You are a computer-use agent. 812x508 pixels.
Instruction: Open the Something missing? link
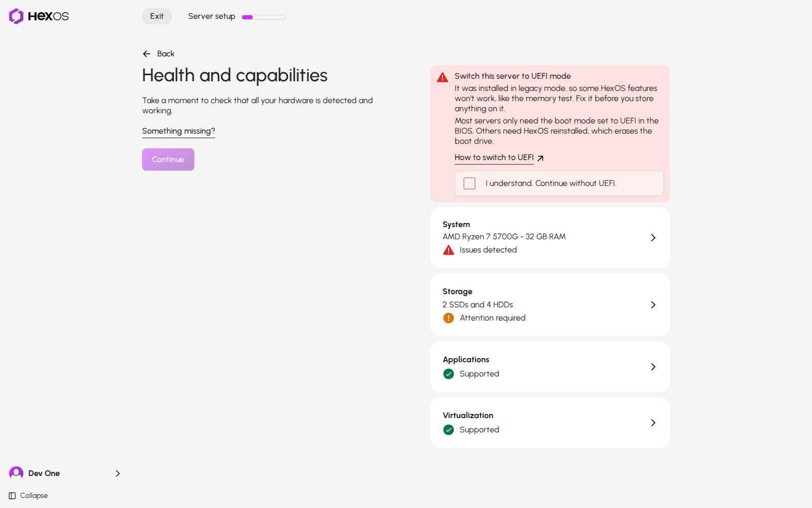pyautogui.click(x=179, y=131)
